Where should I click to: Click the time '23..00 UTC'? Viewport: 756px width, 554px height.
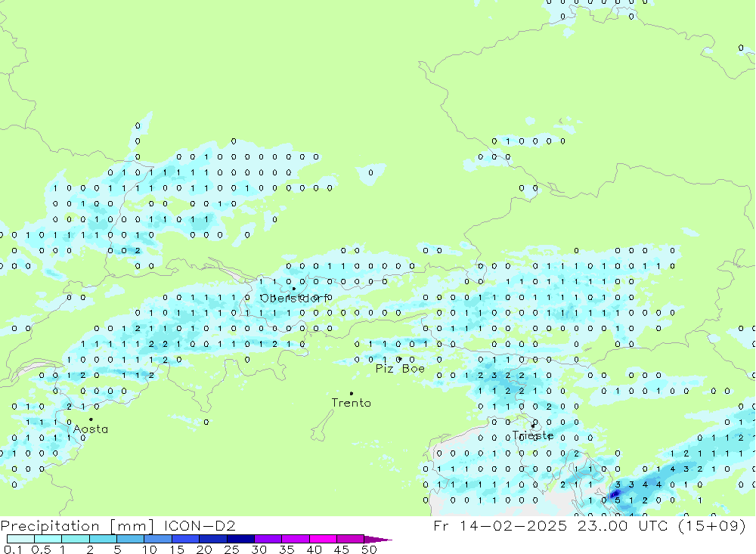(x=624, y=525)
